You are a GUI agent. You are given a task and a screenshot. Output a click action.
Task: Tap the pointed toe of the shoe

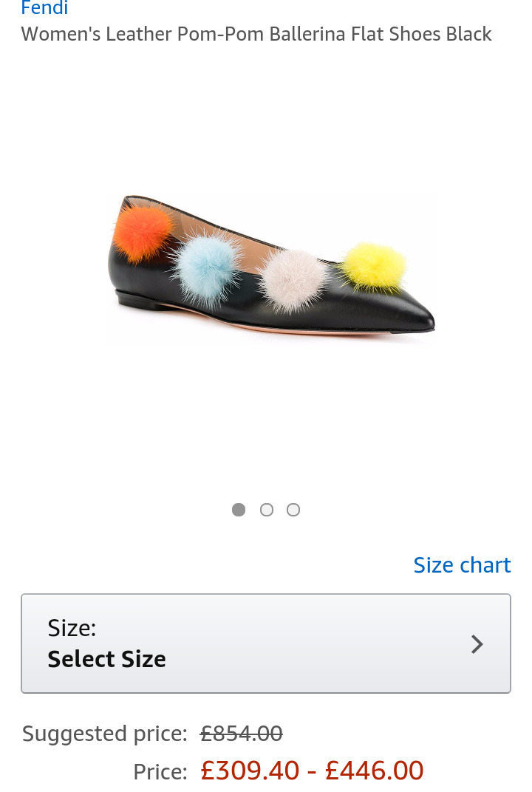tap(422, 318)
